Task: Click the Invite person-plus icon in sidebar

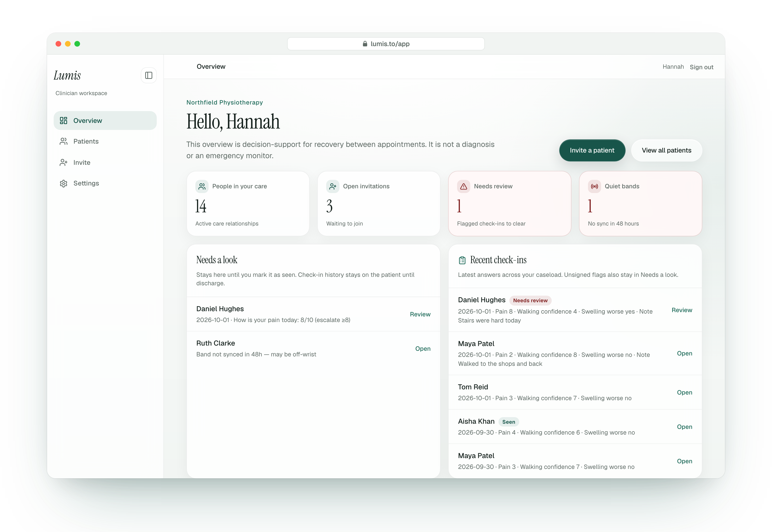Action: coord(63,162)
